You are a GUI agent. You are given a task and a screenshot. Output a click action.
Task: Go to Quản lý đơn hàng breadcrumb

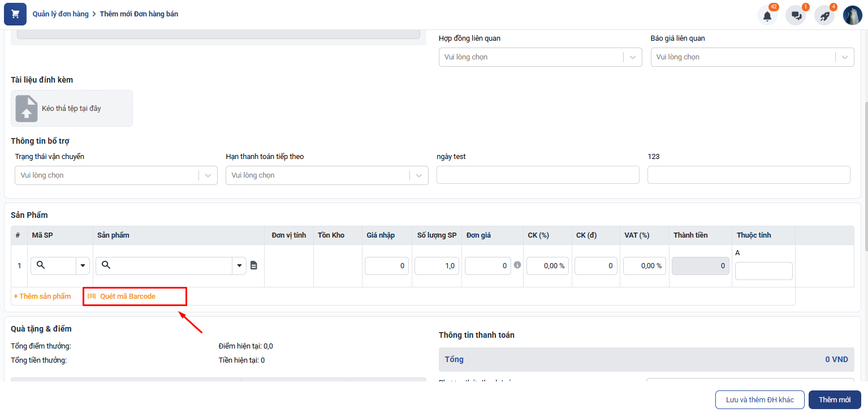tap(61, 14)
